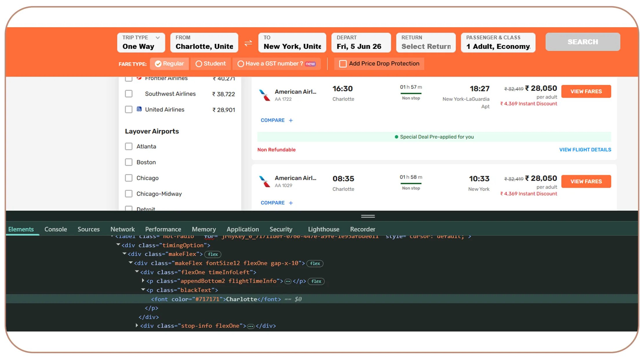The width and height of the screenshot is (644, 359).
Task: Click the flex badge next to makeFlex div
Action: pos(213,254)
